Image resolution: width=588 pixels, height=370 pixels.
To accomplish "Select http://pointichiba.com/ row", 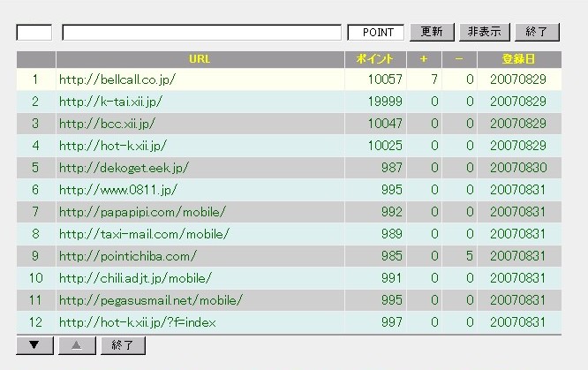I will point(289,256).
